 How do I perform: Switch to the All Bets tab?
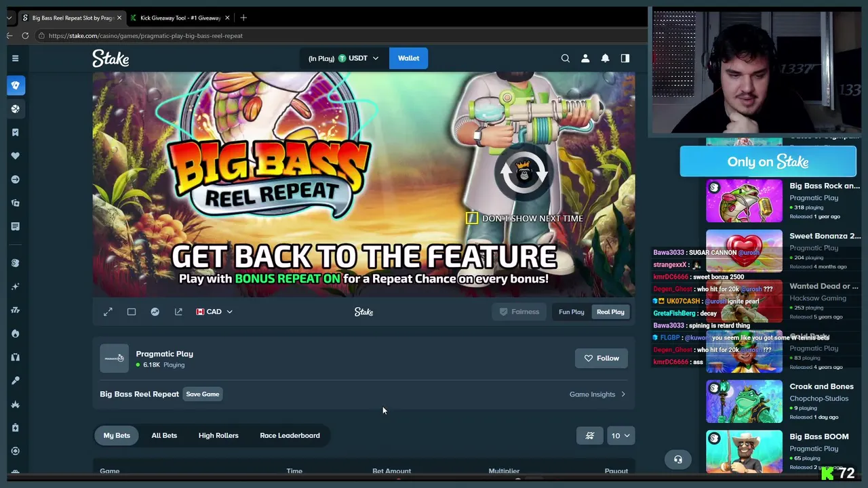(x=164, y=436)
